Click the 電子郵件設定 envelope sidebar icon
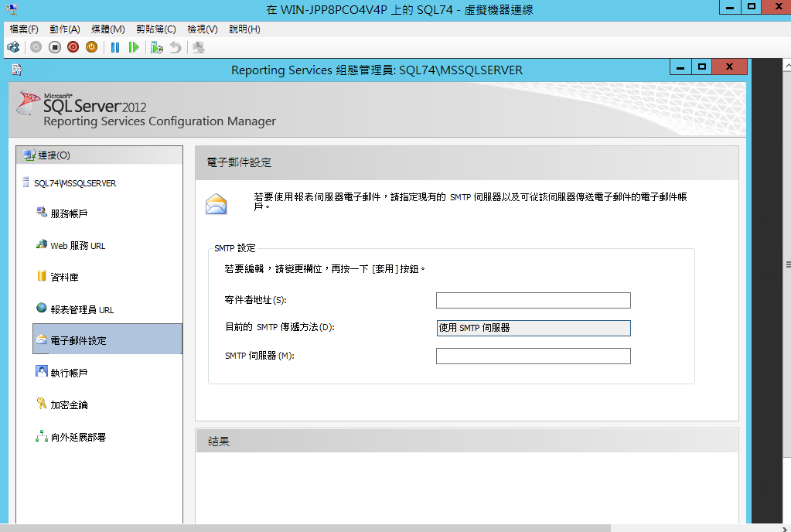The height and width of the screenshot is (532, 791). click(42, 339)
